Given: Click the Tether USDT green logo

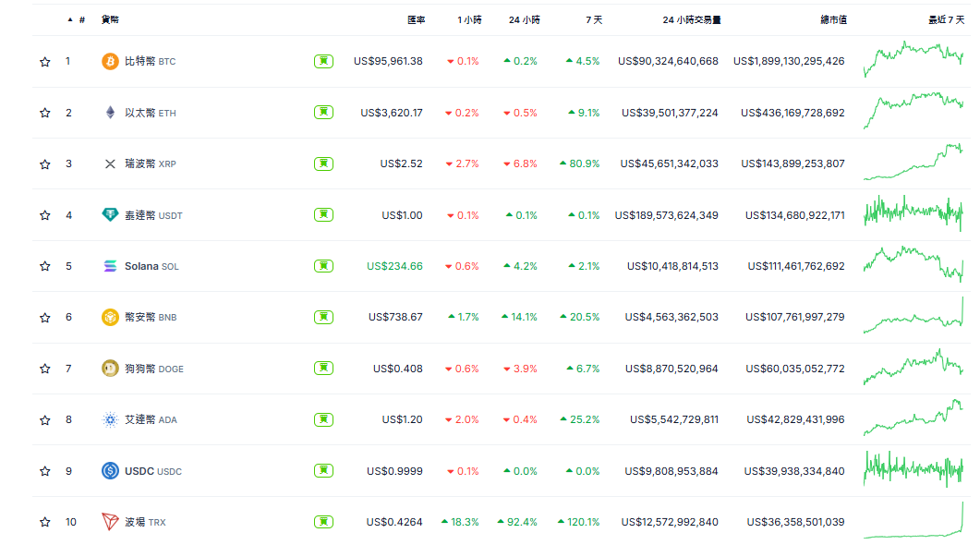Looking at the screenshot, I should 109,214.
